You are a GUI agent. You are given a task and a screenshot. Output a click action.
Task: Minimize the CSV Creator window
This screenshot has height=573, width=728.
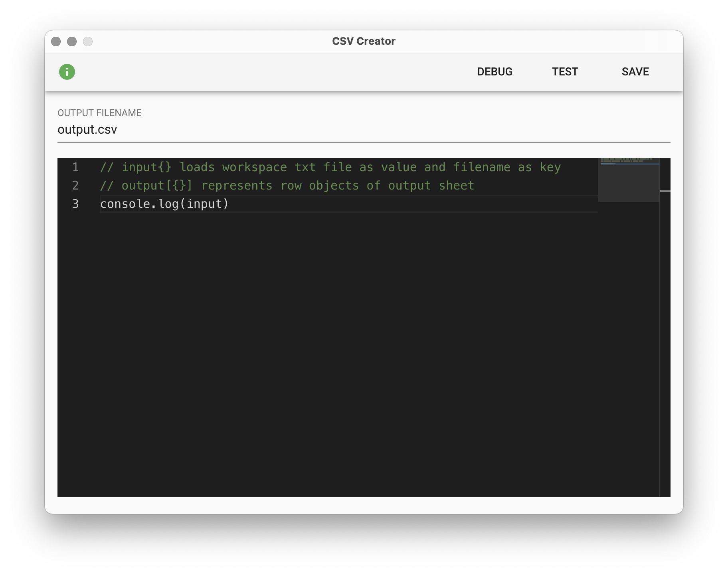(x=72, y=41)
